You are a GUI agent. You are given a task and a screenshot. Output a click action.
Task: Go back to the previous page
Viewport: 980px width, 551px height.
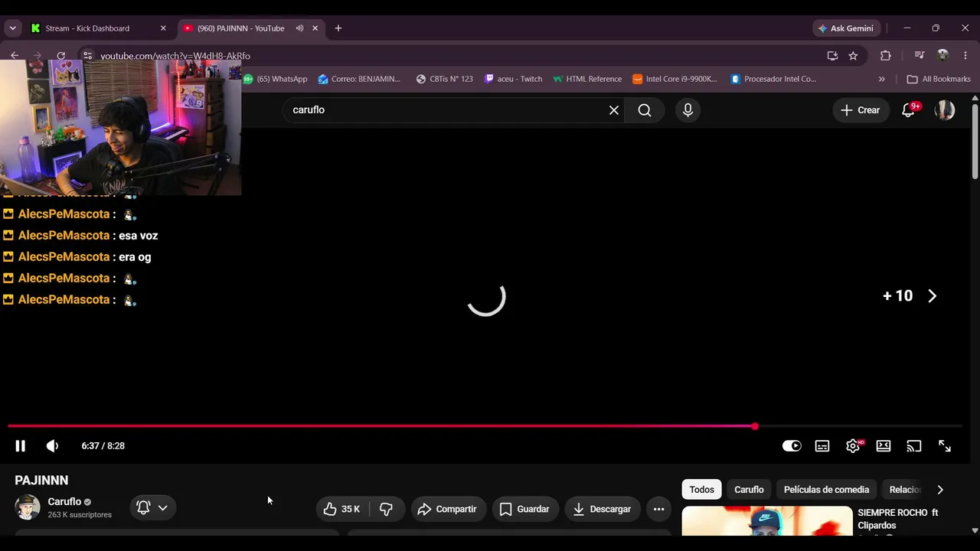pos(15,55)
